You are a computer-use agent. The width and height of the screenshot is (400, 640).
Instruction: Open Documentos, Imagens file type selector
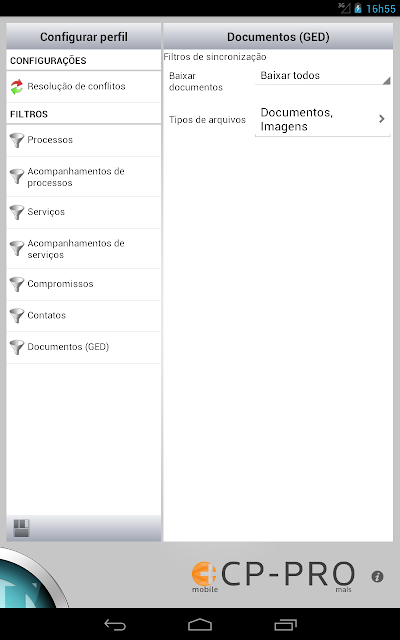point(322,119)
